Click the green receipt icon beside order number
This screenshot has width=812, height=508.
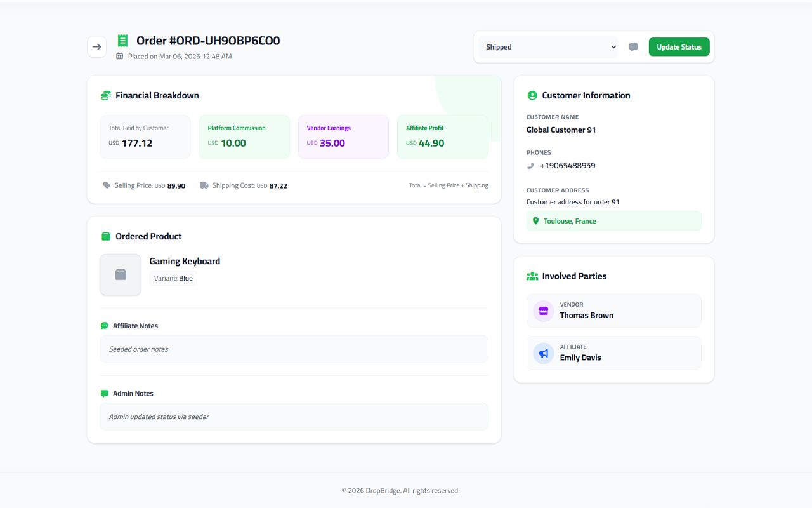122,41
